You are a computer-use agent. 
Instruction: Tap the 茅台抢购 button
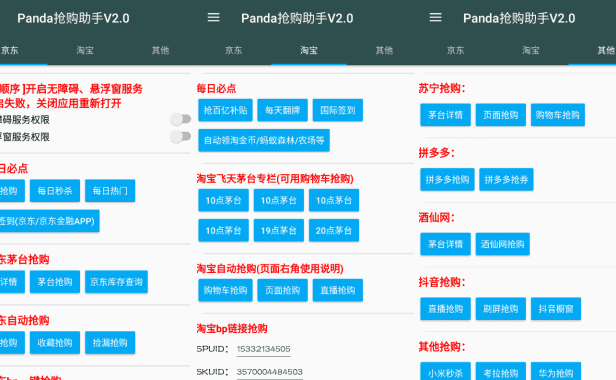[55, 282]
